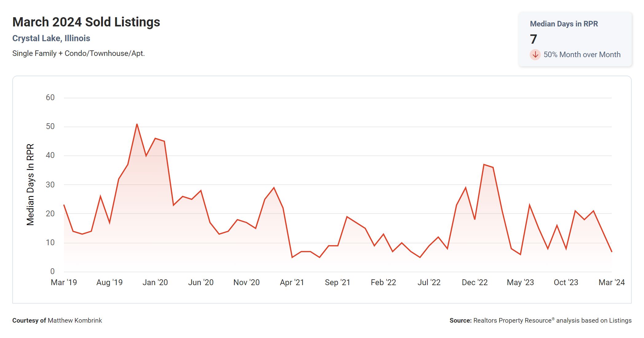
Task: Click the Realtors Property Resource source text
Action: [512, 320]
